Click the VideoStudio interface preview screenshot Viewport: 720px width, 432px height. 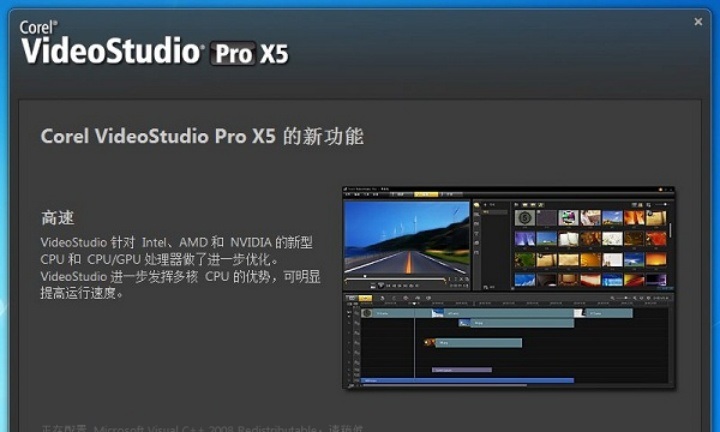508,287
